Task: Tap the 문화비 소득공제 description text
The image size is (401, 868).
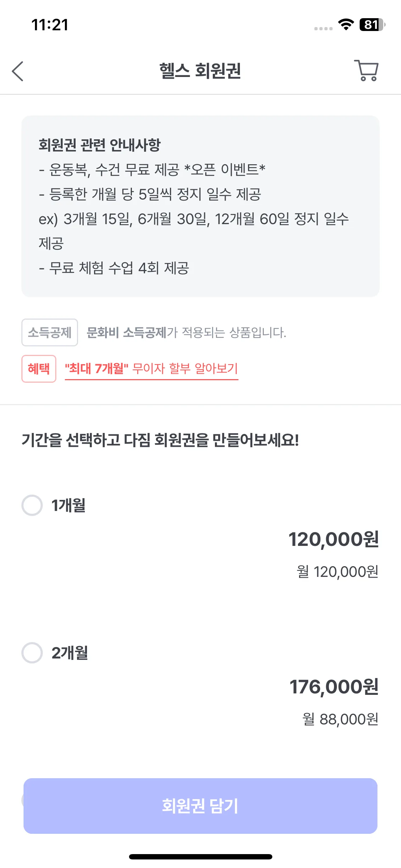Action: click(186, 332)
